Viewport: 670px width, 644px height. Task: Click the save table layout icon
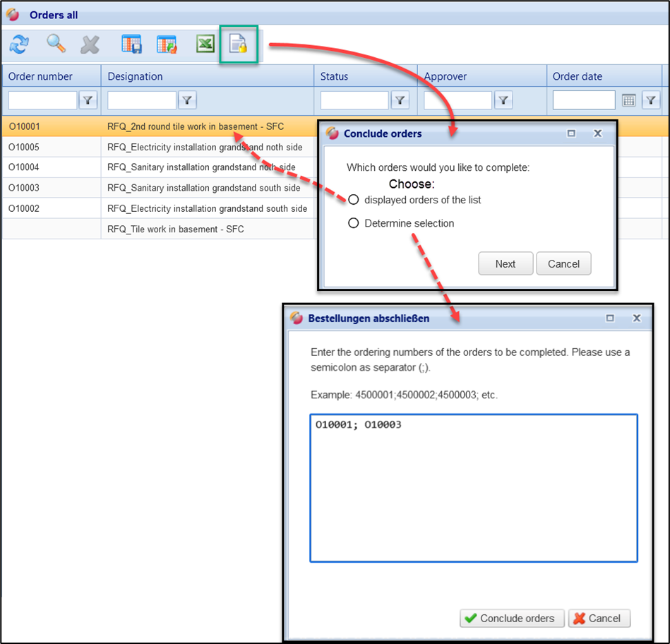tap(131, 45)
